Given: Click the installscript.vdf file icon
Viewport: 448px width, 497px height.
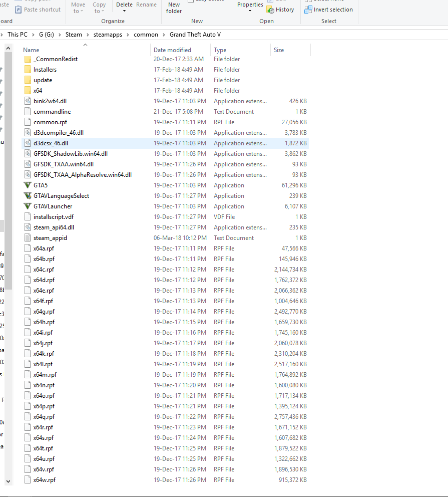Looking at the screenshot, I should [x=28, y=217].
